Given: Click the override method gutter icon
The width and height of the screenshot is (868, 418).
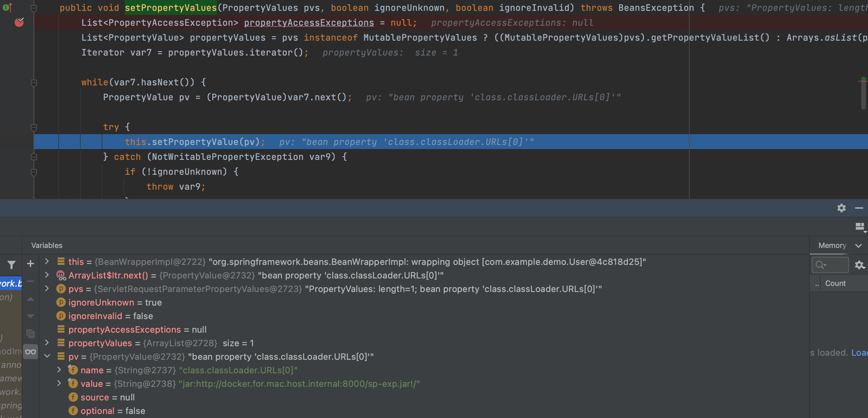Looking at the screenshot, I should coord(7,7).
